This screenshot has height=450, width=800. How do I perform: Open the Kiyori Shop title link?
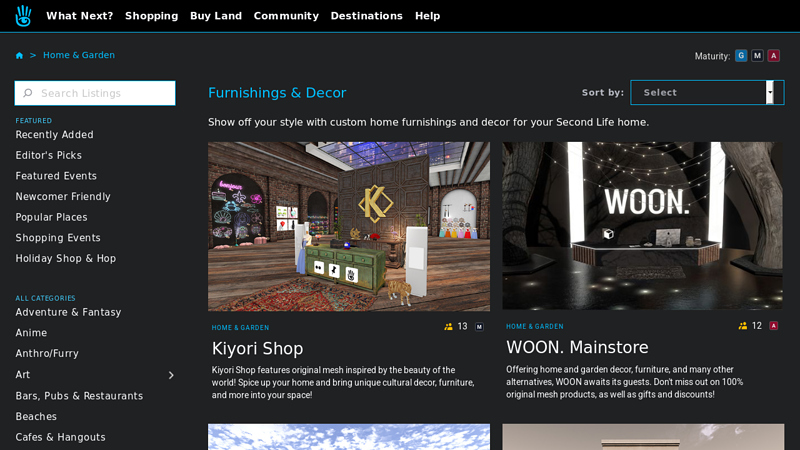pos(257,348)
